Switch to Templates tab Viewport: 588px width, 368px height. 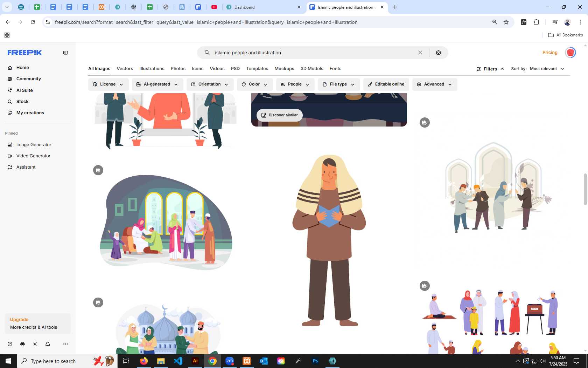257,69
